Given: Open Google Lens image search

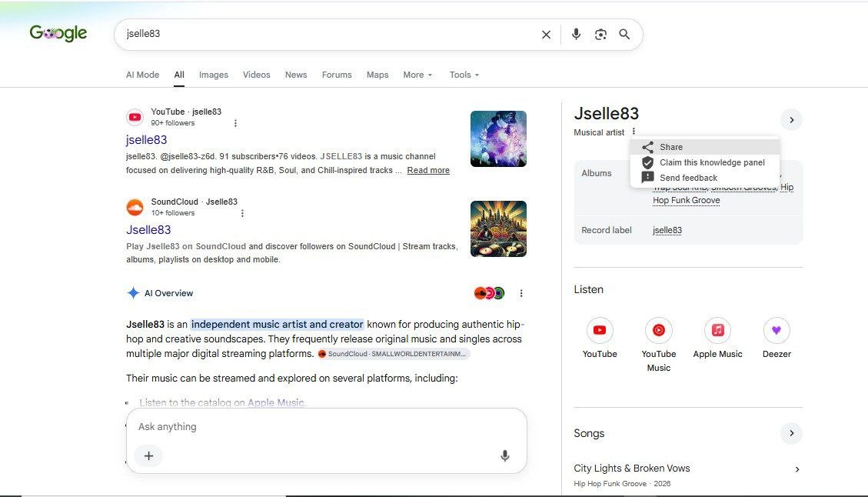Looking at the screenshot, I should pyautogui.click(x=600, y=35).
